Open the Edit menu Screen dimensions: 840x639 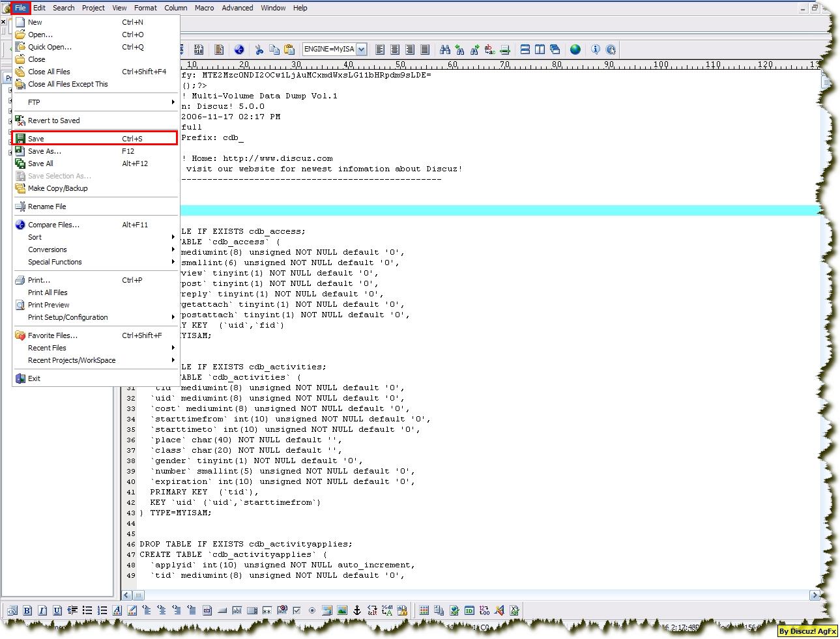click(x=40, y=8)
